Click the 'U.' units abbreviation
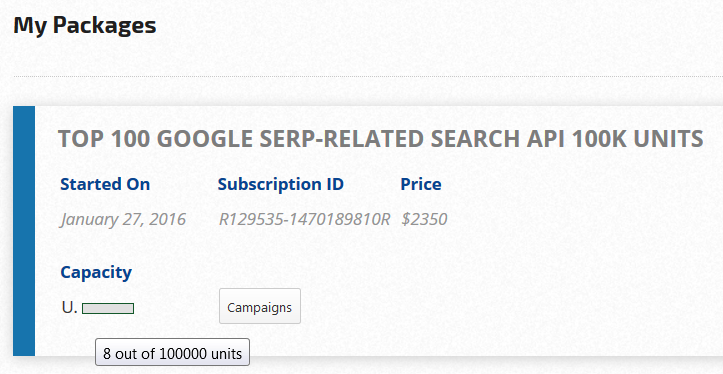This screenshot has width=723, height=374. pos(69,307)
